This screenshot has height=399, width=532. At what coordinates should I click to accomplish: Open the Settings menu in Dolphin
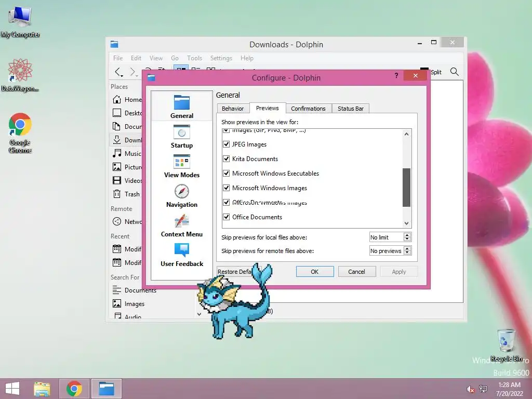(x=221, y=58)
